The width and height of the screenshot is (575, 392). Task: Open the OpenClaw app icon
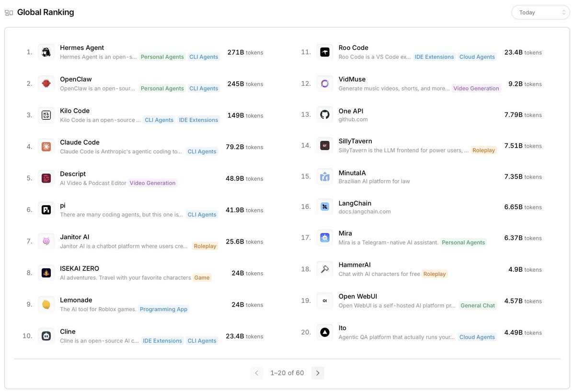[x=46, y=83]
